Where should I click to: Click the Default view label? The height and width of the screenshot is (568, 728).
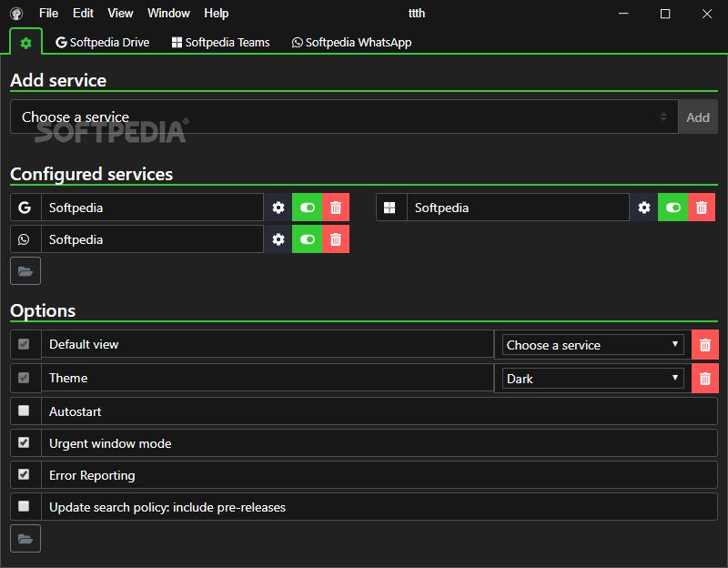point(84,344)
